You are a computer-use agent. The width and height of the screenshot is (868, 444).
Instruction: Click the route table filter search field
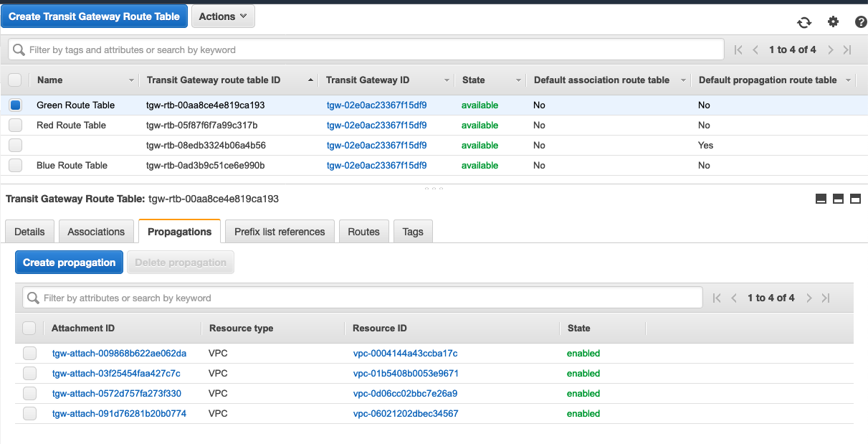pos(366,50)
